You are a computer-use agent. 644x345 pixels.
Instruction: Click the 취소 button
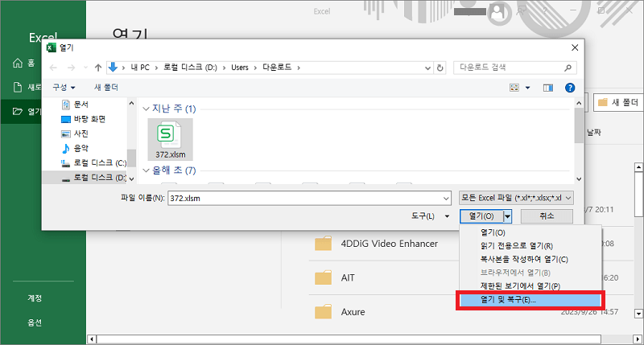(547, 216)
